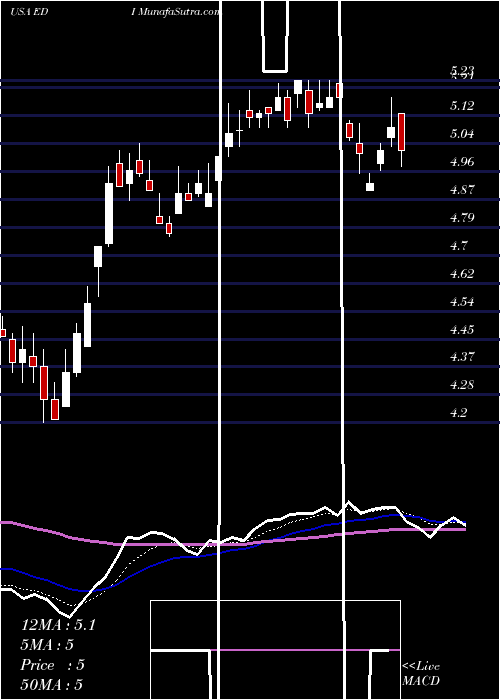The image size is (500, 700).
Task: Click the 4.28 price axis label
Action: point(462,385)
